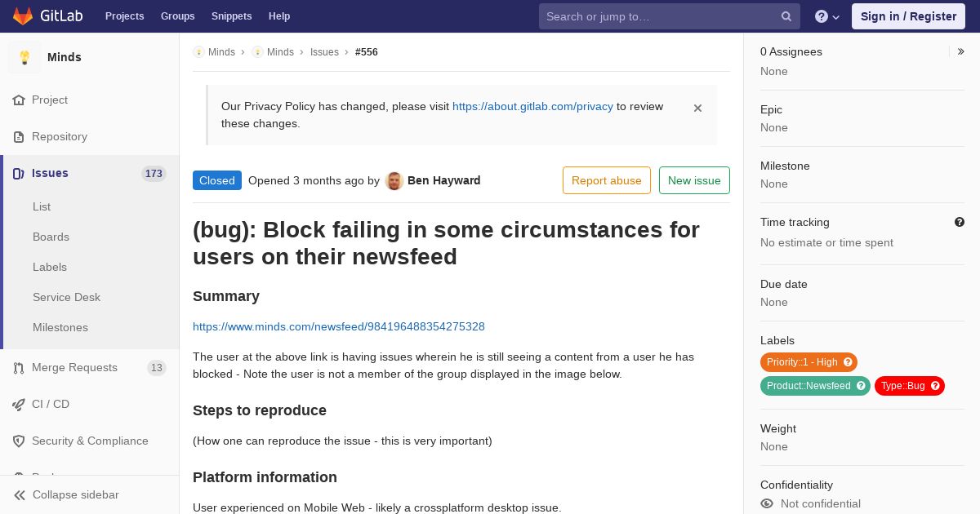The width and height of the screenshot is (980, 514).
Task: Click the red Type::Bug label
Action: point(910,386)
